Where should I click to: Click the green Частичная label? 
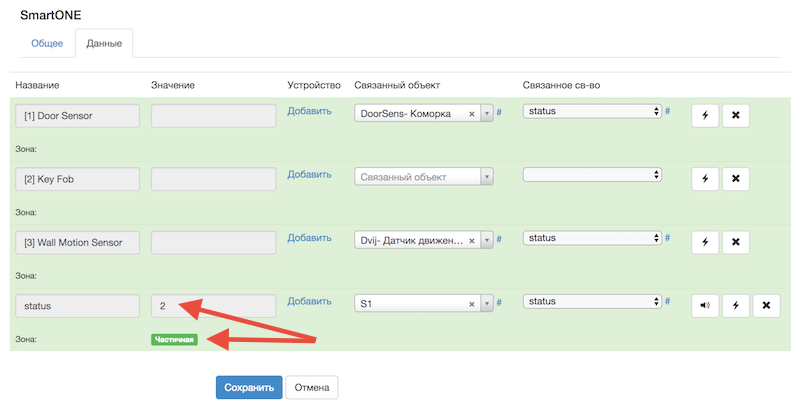pyautogui.click(x=174, y=340)
